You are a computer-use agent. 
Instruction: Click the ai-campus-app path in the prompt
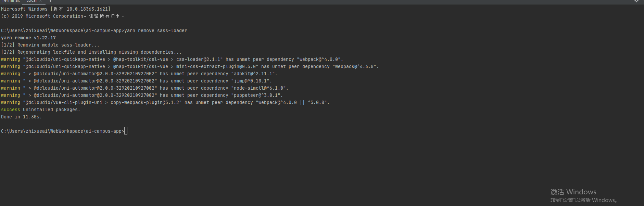pyautogui.click(x=103, y=131)
